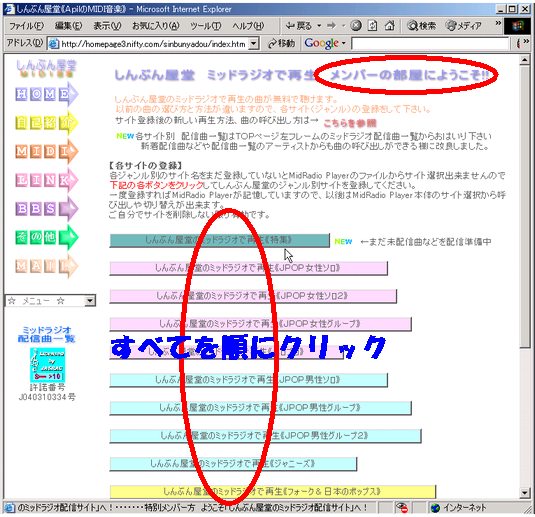The width and height of the screenshot is (535, 517).
Task: Click in the address URL field
Action: 154,44
